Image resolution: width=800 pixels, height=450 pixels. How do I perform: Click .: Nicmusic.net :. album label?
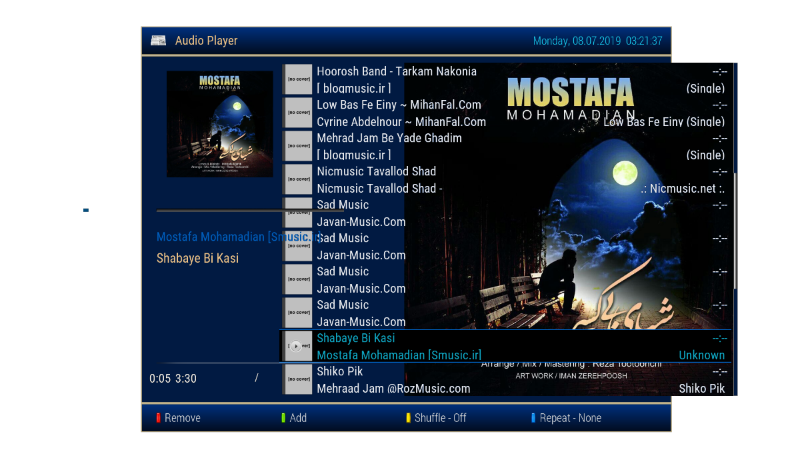(x=683, y=189)
